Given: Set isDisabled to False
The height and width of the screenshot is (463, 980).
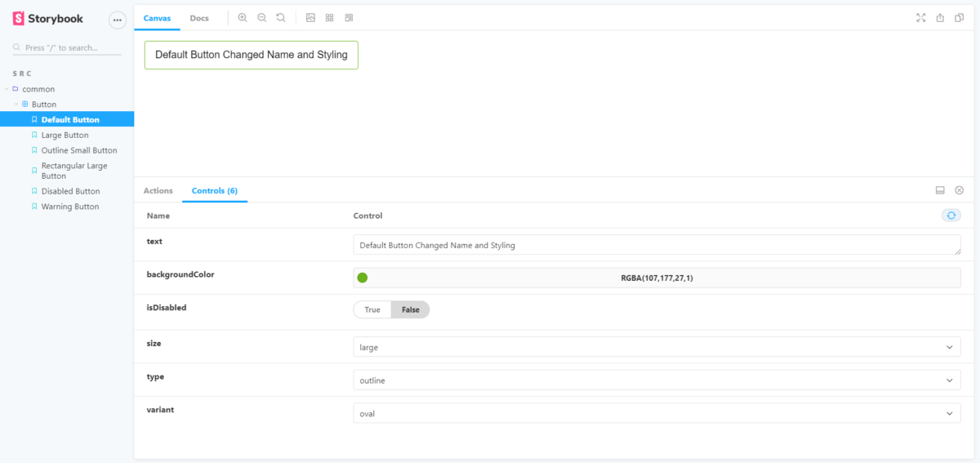Looking at the screenshot, I should pyautogui.click(x=410, y=310).
